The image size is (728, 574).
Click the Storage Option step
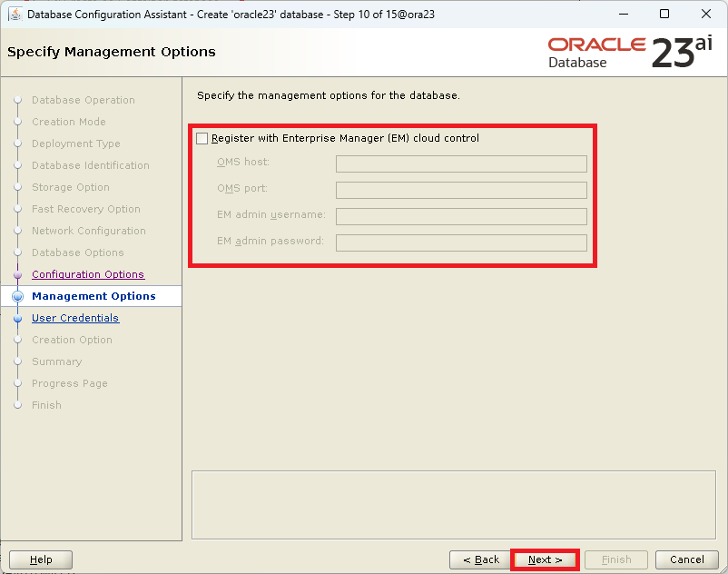71,187
